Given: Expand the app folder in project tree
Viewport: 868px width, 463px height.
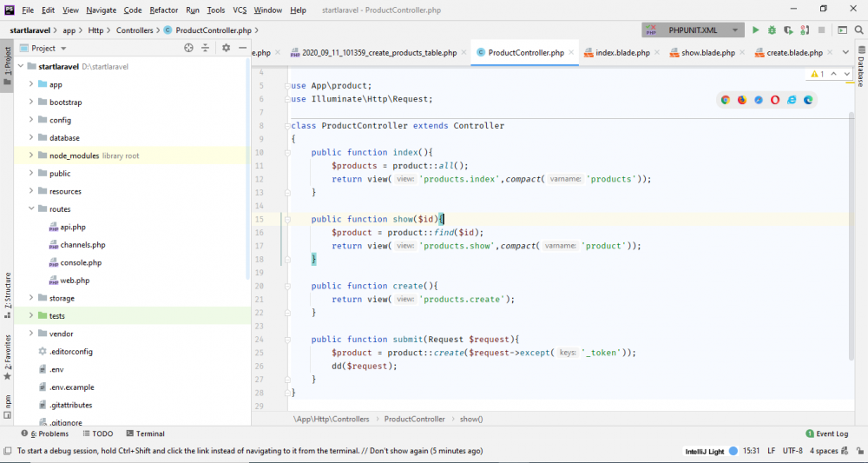Looking at the screenshot, I should (x=31, y=84).
